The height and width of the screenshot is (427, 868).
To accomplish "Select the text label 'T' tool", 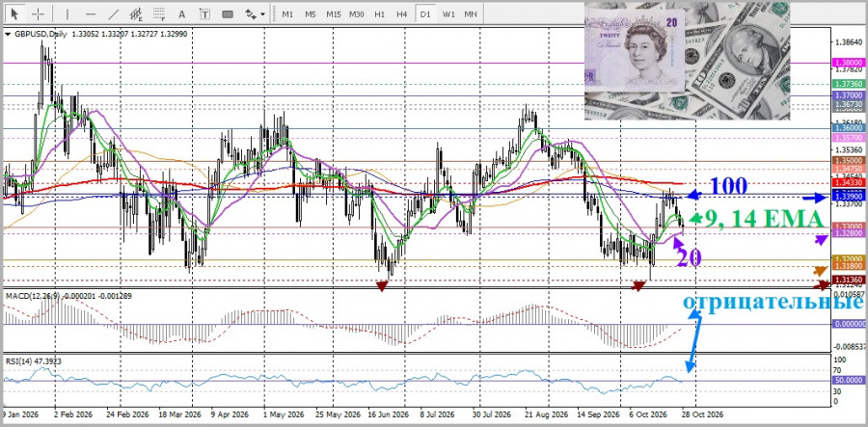I will coord(204,13).
